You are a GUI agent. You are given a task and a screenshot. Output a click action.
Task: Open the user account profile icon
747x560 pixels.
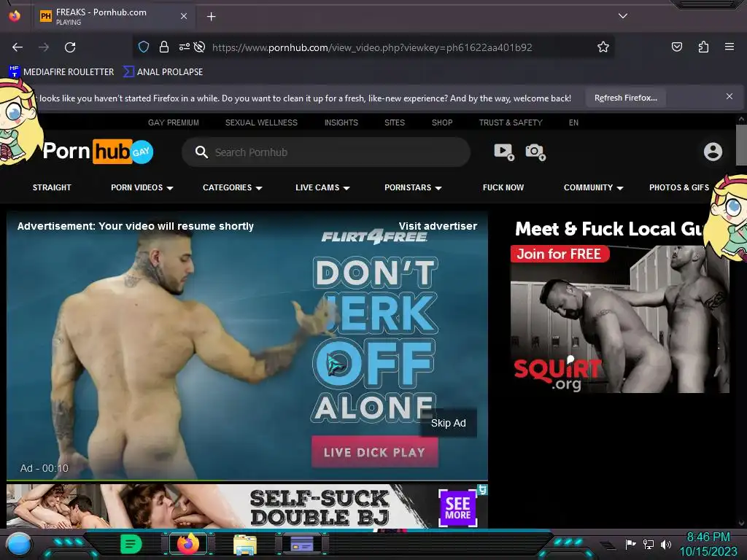(x=713, y=152)
